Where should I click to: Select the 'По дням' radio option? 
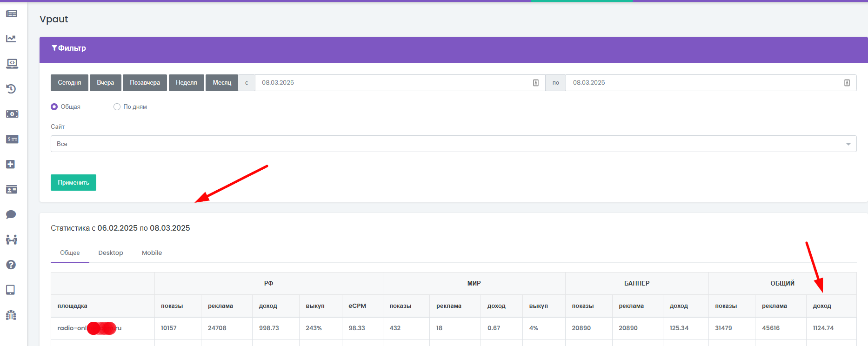[x=117, y=107]
